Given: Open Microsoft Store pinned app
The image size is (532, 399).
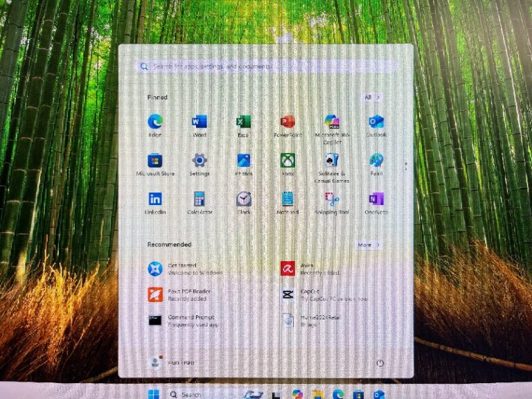Looking at the screenshot, I should point(155,161).
